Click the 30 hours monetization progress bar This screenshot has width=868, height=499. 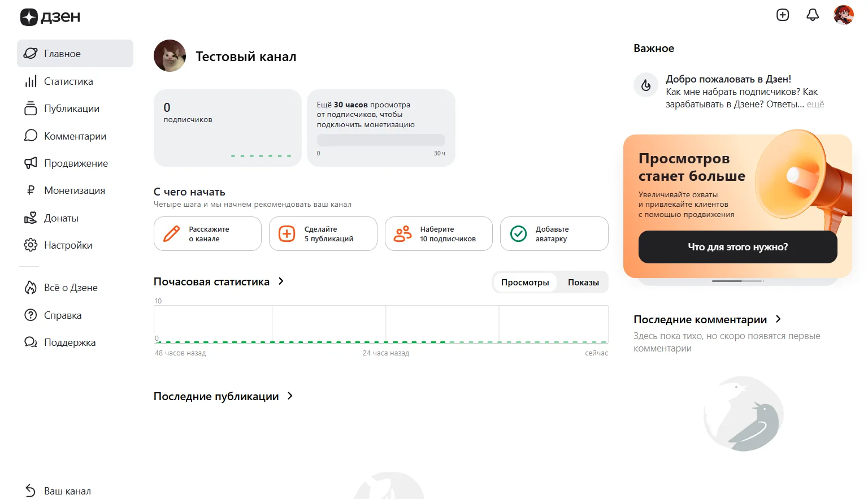pos(381,140)
